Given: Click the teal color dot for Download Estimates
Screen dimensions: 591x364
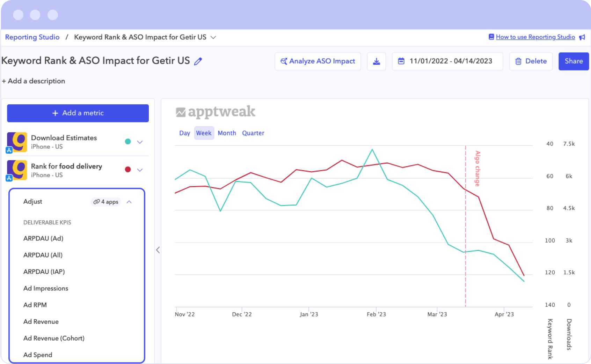Looking at the screenshot, I should tap(128, 142).
